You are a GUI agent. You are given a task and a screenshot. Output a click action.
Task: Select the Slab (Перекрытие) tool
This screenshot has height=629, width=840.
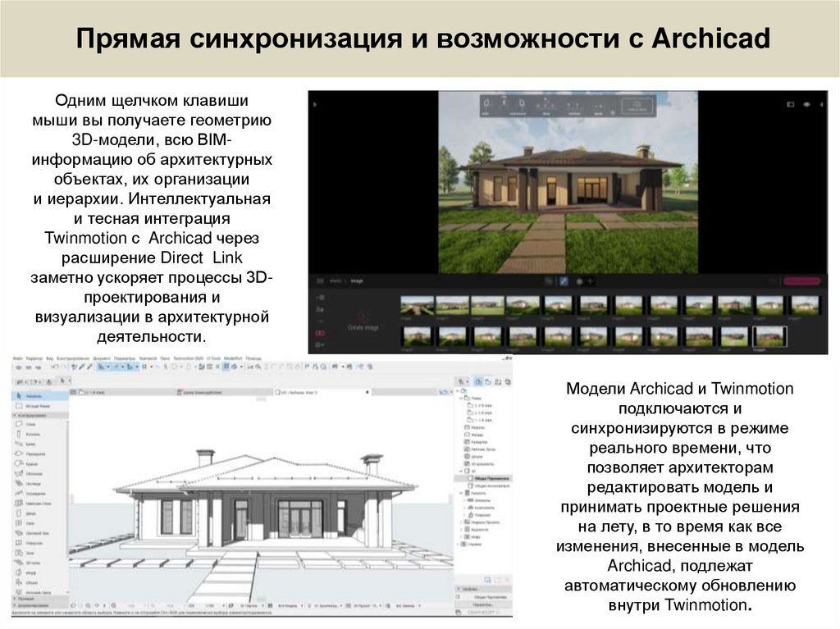coord(40,454)
